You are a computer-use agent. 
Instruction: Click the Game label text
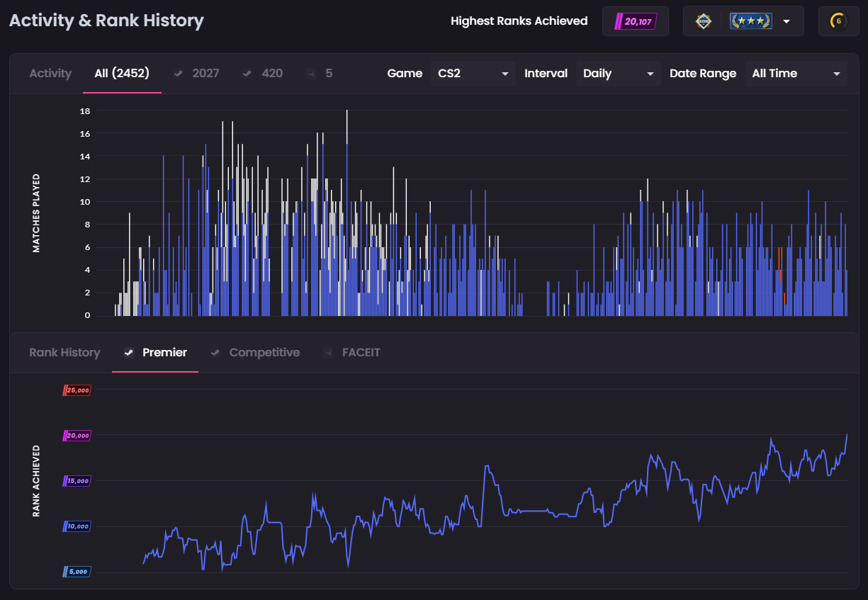[x=405, y=74]
